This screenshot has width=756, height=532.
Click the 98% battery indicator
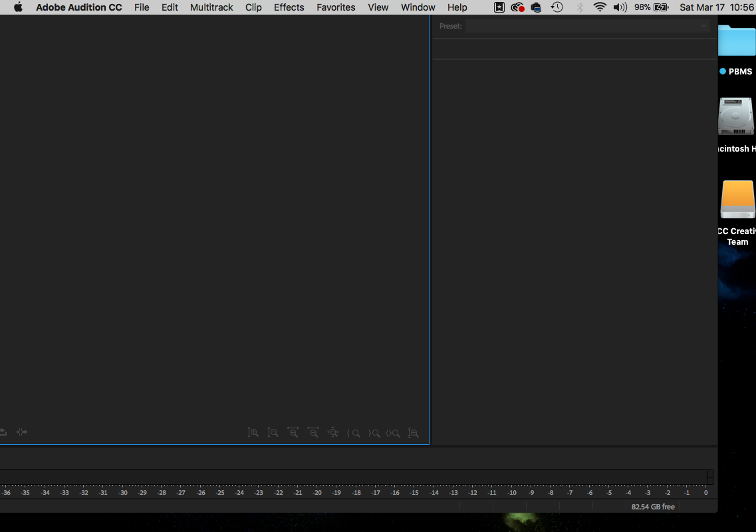(652, 7)
